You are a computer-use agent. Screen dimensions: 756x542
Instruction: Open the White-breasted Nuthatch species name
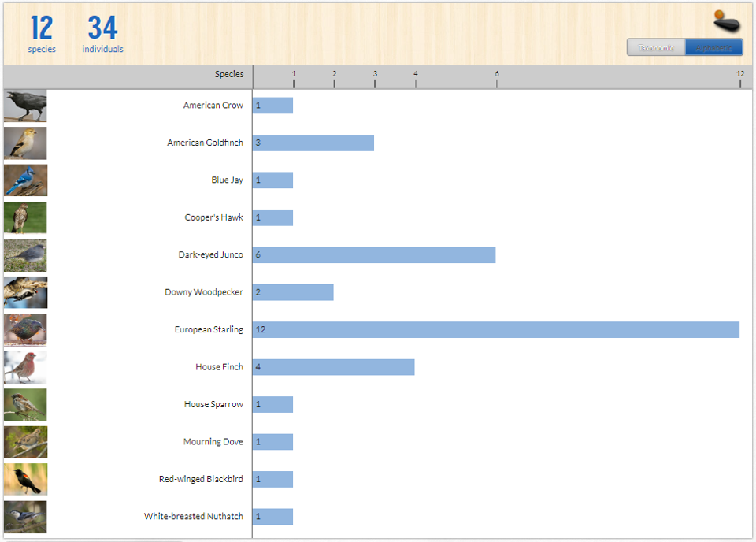[194, 517]
